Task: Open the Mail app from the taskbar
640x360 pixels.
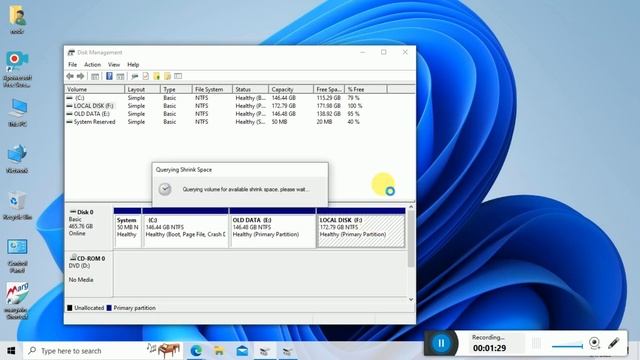Action: (x=242, y=351)
